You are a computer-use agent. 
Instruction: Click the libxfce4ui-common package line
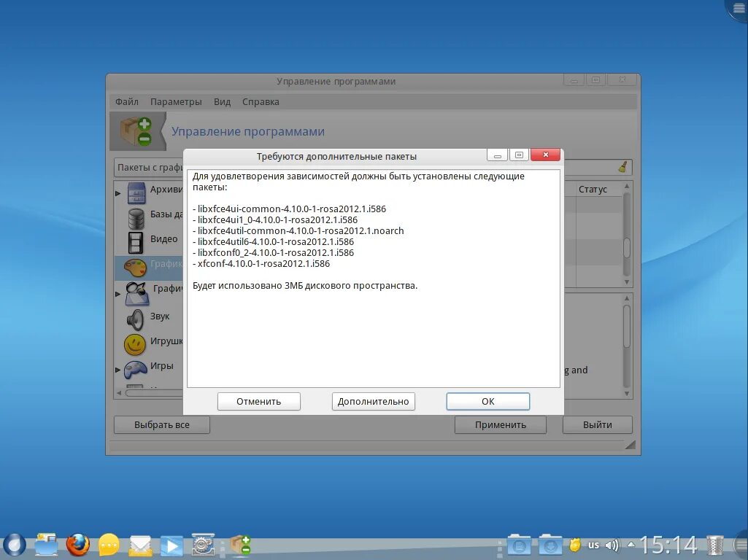click(290, 209)
